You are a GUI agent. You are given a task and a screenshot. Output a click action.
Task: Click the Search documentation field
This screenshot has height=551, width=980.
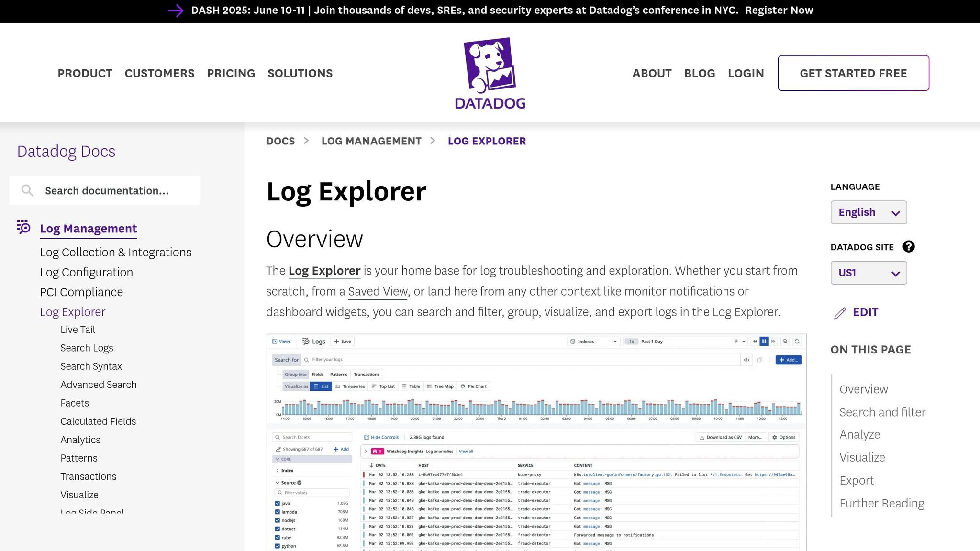[x=105, y=191]
